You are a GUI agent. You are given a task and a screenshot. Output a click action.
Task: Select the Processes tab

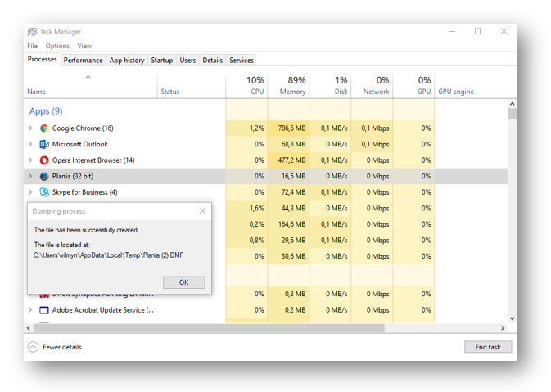[x=43, y=60]
